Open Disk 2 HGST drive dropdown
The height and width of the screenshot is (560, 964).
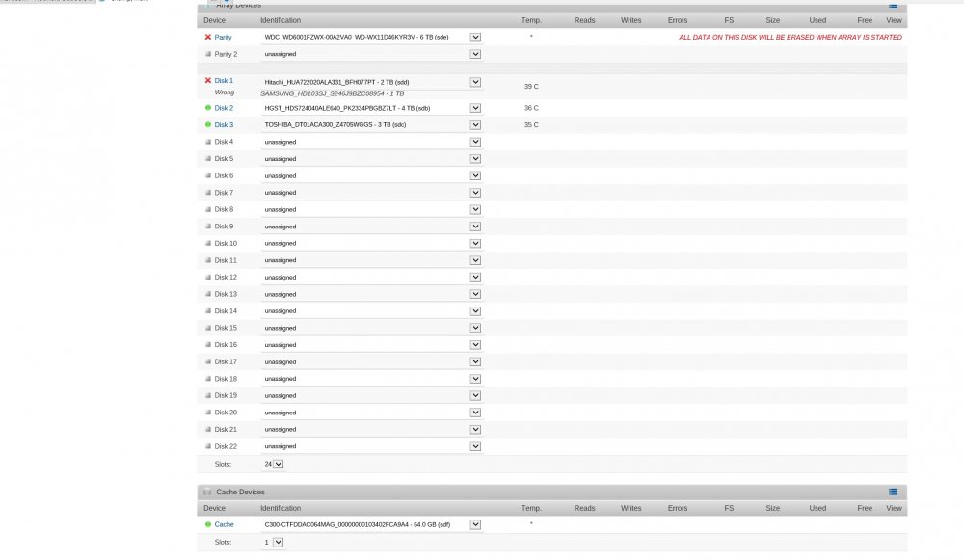pos(371,108)
